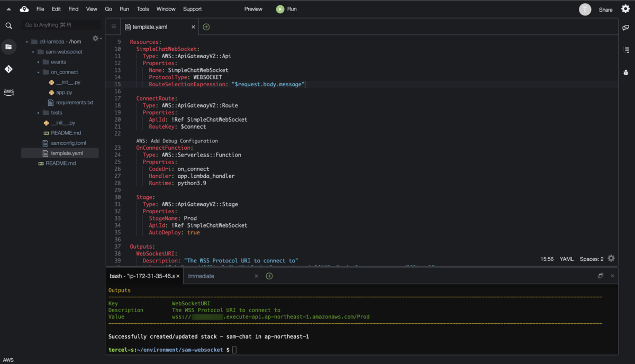
Task: Open app.py in on_connect folder
Action: [64, 93]
